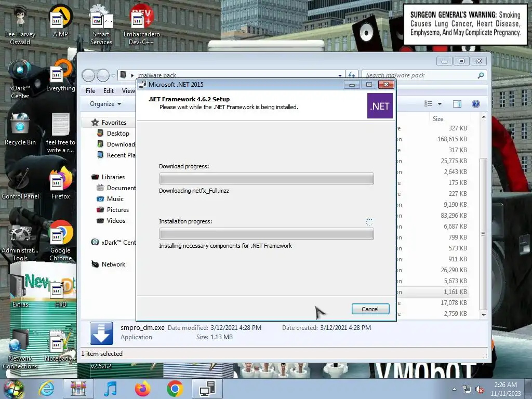Click the Search malware pack field
This screenshot has height=399, width=532.
(x=424, y=75)
